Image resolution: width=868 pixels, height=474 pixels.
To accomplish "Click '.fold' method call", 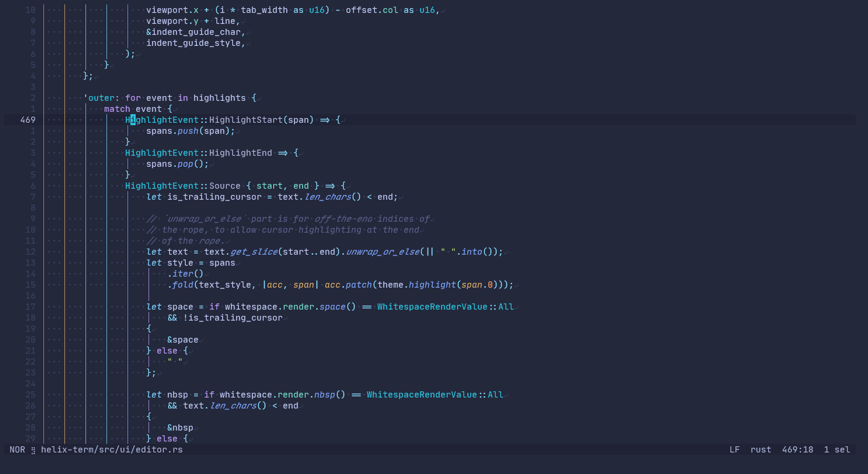I will click(180, 285).
